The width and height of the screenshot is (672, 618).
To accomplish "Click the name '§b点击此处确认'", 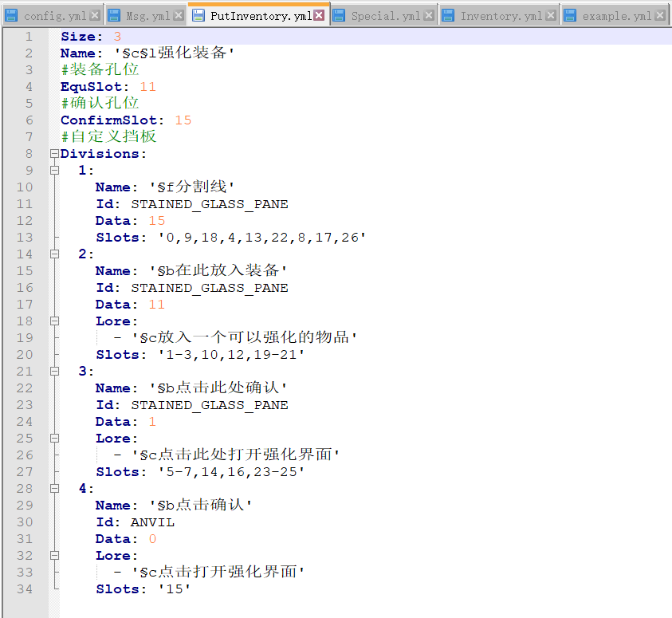I will tap(218, 388).
